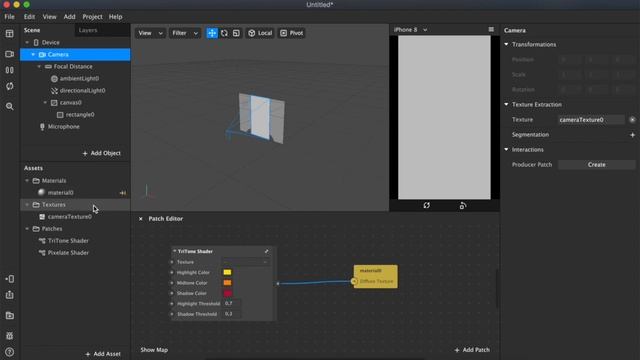Open the TriTone Shader Texture dropdown

tap(246, 262)
